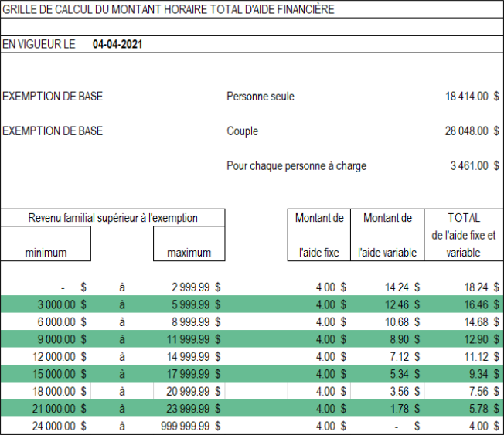Select minimum value 6 000.00 $

[x=62, y=321]
